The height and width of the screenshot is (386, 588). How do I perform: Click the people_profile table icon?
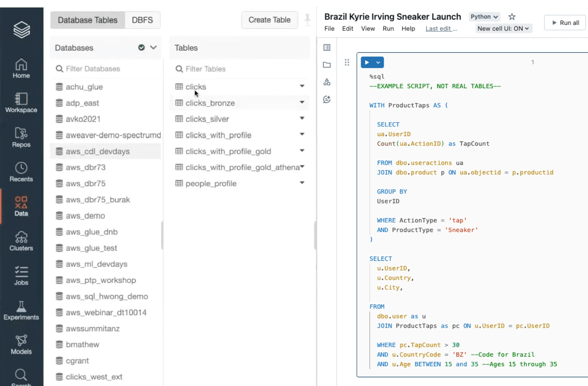pyautogui.click(x=179, y=183)
